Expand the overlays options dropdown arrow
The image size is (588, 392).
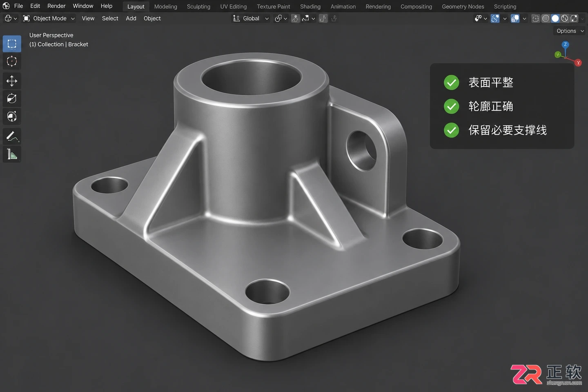coord(524,18)
